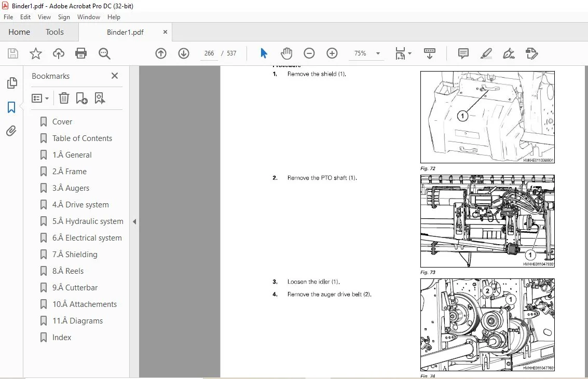Go to the next page with down arrow
The width and height of the screenshot is (588, 379).
[184, 53]
